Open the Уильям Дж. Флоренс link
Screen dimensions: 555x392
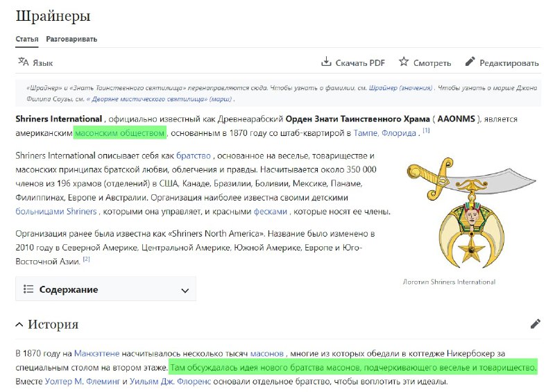pyautogui.click(x=170, y=382)
